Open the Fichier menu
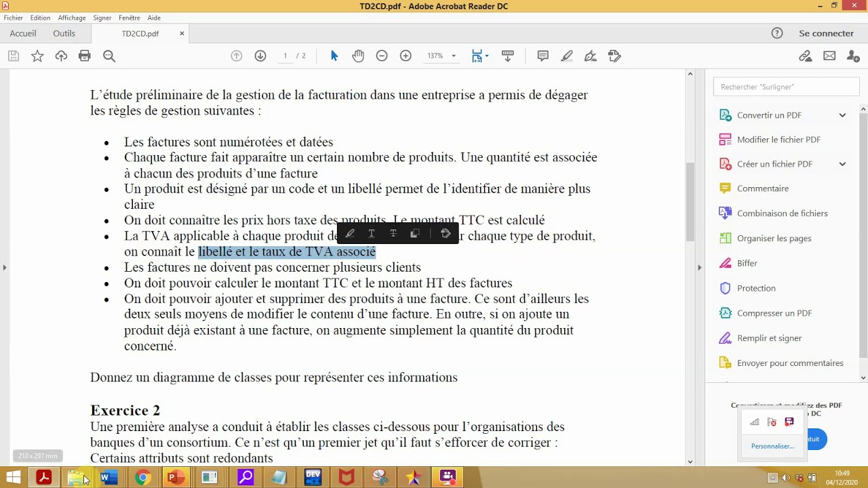The image size is (868, 488). point(14,18)
